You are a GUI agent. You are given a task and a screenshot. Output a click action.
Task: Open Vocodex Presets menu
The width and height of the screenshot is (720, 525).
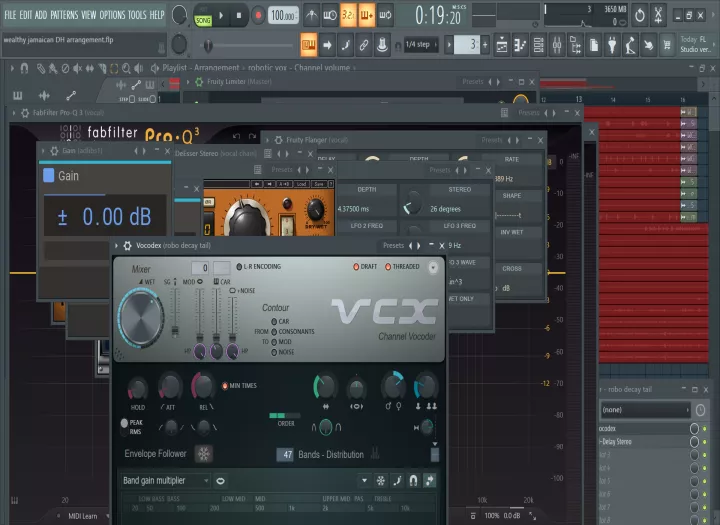point(394,246)
